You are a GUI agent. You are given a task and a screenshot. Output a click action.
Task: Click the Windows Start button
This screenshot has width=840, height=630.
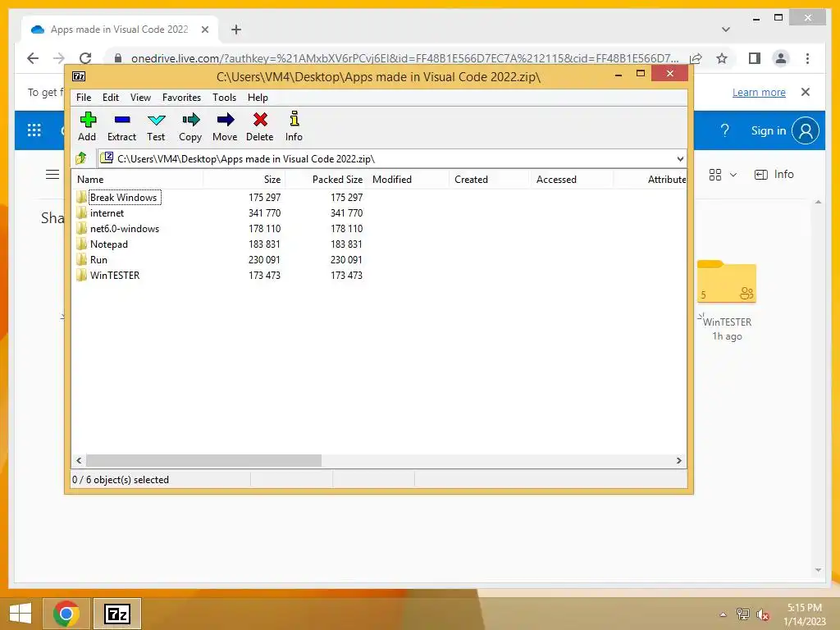coord(21,614)
